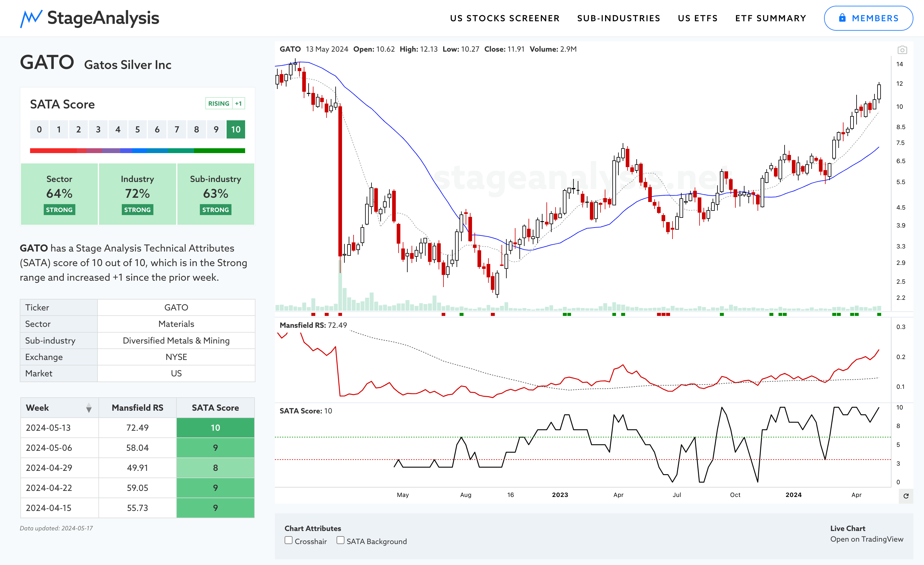This screenshot has height=565, width=924.
Task: Open the ETF Summary menu item
Action: [771, 18]
